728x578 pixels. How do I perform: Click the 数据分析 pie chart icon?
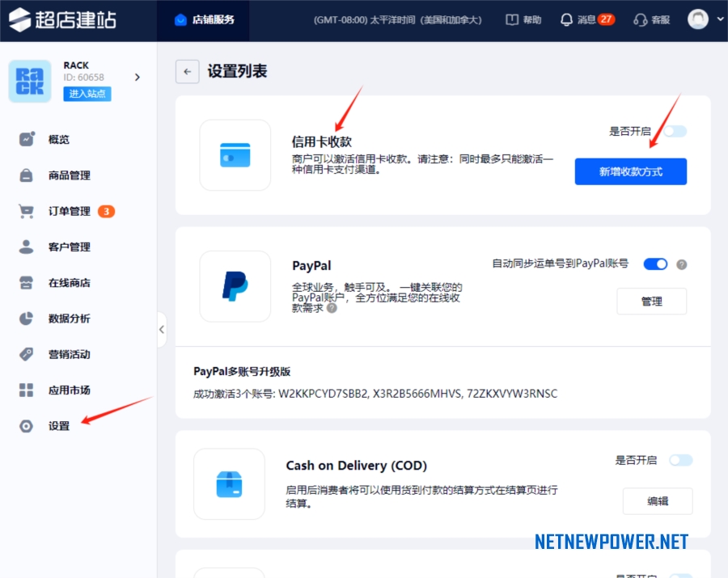click(27, 319)
